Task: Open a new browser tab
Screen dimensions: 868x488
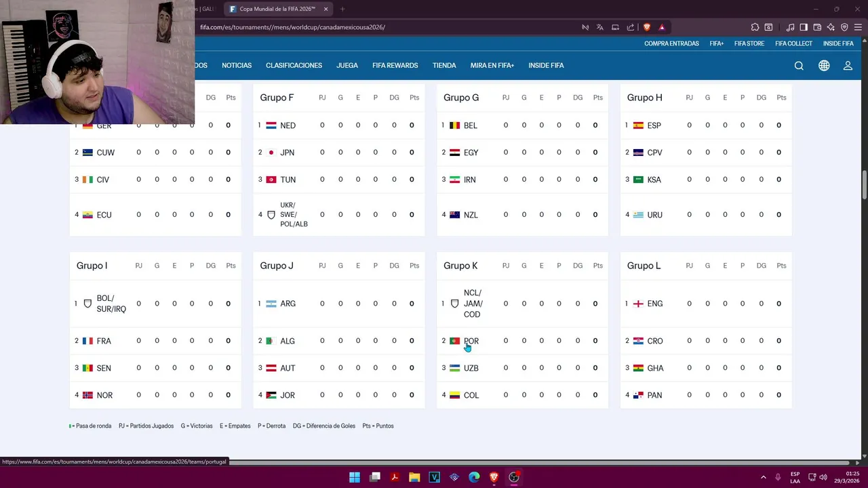Action: tap(342, 9)
